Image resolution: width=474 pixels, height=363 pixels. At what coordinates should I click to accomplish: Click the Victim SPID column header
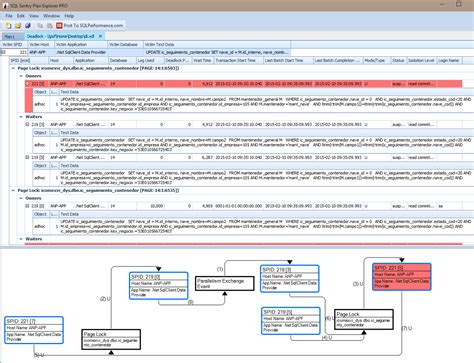13,44
